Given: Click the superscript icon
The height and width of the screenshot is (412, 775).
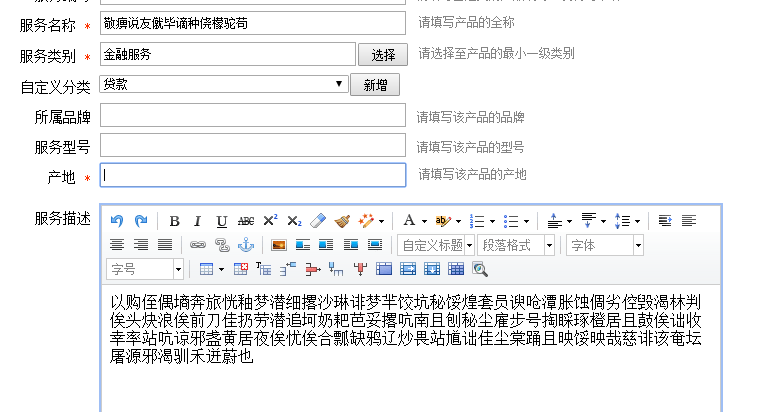Looking at the screenshot, I should (x=270, y=221).
